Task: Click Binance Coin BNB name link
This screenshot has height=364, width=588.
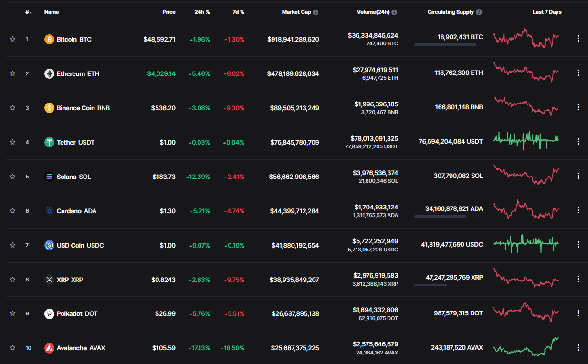Action: click(x=83, y=108)
